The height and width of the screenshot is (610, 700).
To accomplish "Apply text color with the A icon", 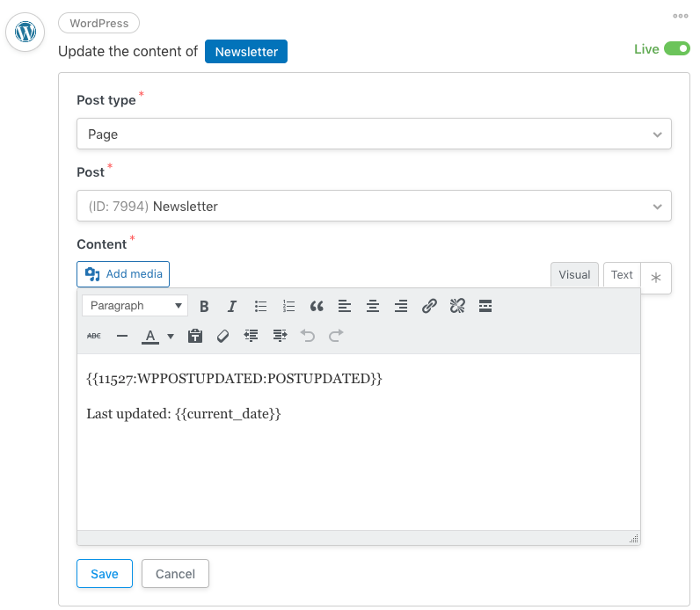I will point(150,336).
